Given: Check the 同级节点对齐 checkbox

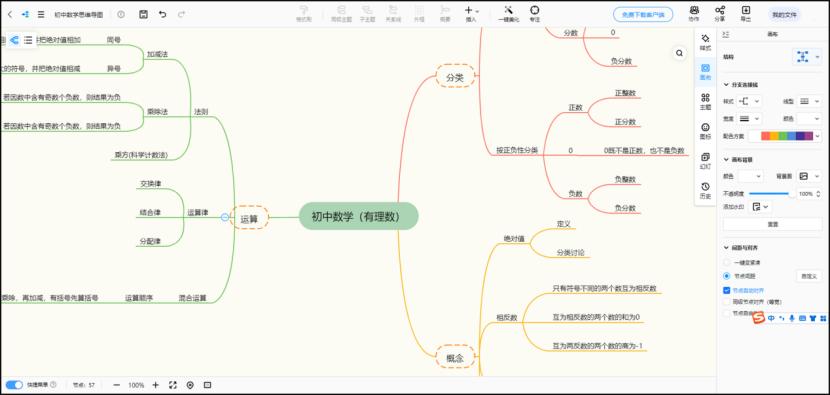Looking at the screenshot, I should (726, 301).
